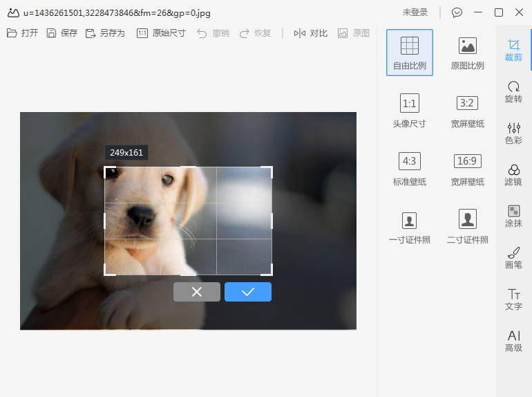Choose the 4:3 标准壁纸 ratio
532x397 pixels.
coord(410,169)
